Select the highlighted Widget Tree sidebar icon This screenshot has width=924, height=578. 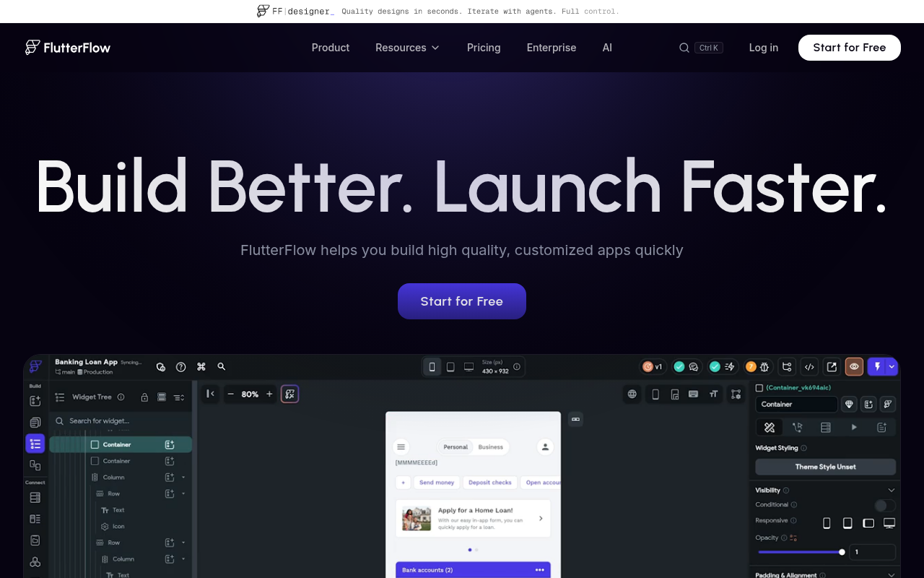pos(35,444)
